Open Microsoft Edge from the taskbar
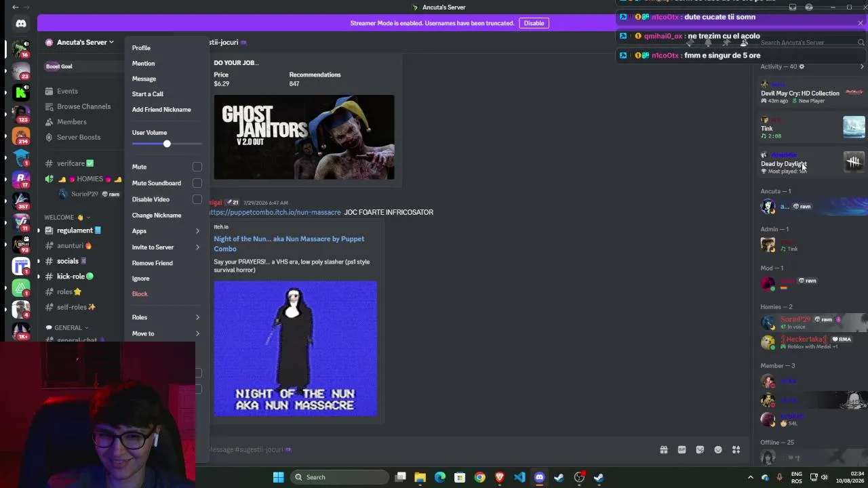This screenshot has width=868, height=488. (x=440, y=477)
